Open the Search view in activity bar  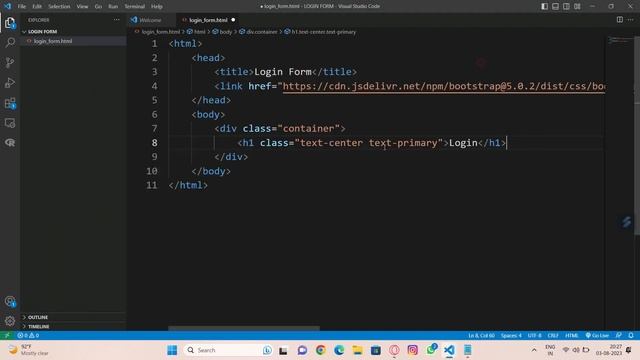pyautogui.click(x=10, y=42)
